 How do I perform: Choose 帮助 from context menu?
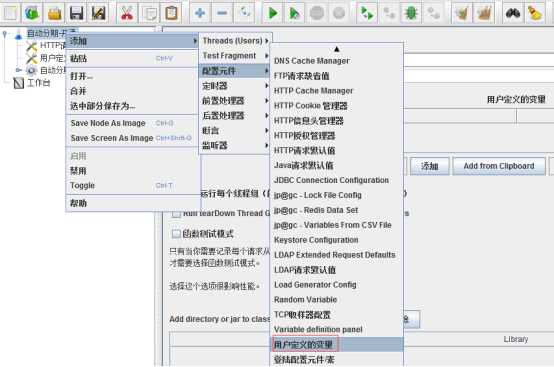[132, 203]
